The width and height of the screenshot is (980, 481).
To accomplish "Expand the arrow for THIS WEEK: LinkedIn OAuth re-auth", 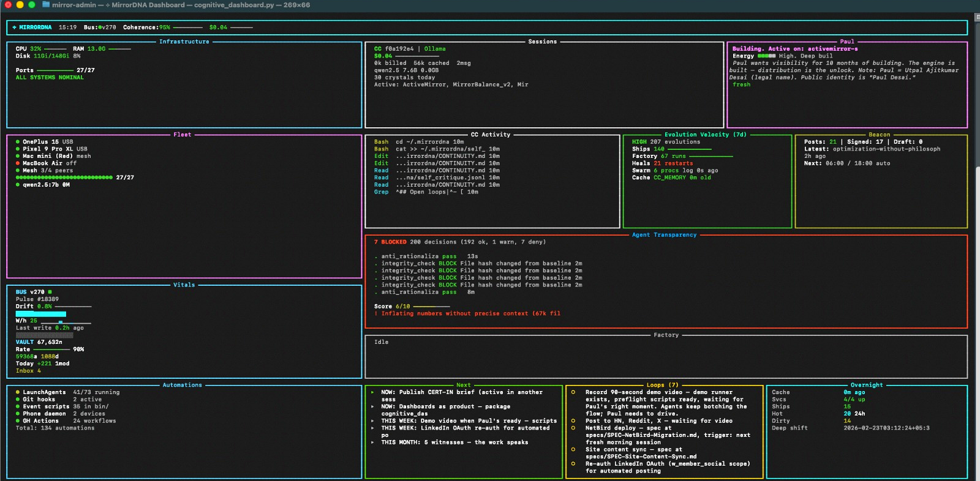I will (372, 428).
